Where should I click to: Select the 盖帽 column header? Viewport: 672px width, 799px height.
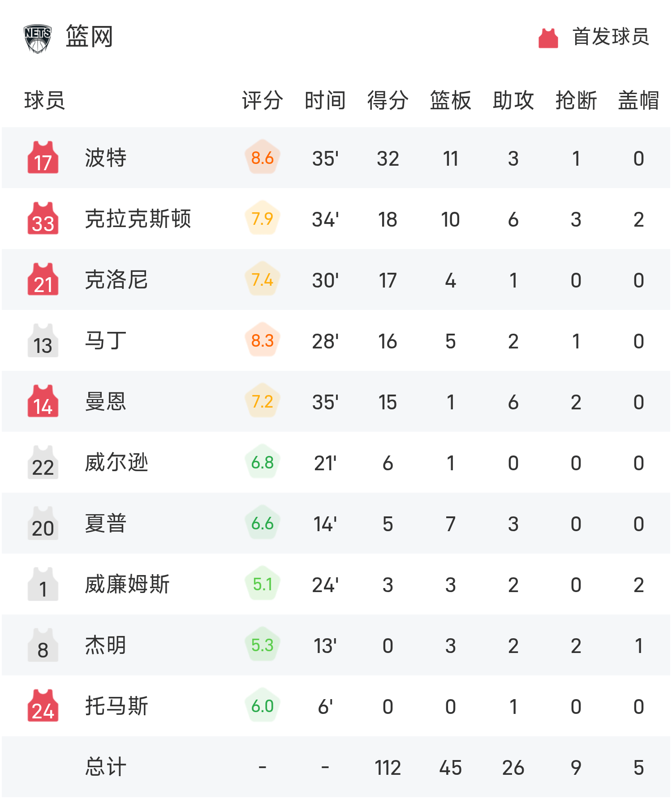(x=638, y=100)
